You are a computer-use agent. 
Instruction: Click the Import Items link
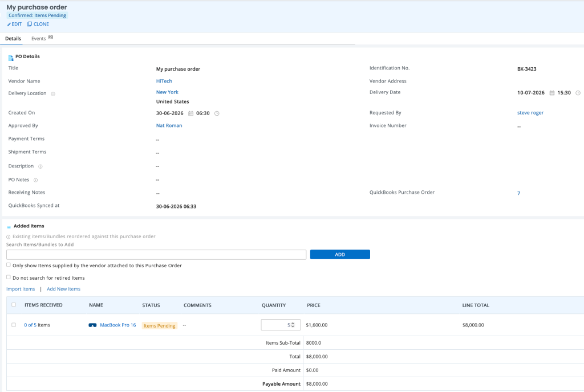pyautogui.click(x=21, y=289)
